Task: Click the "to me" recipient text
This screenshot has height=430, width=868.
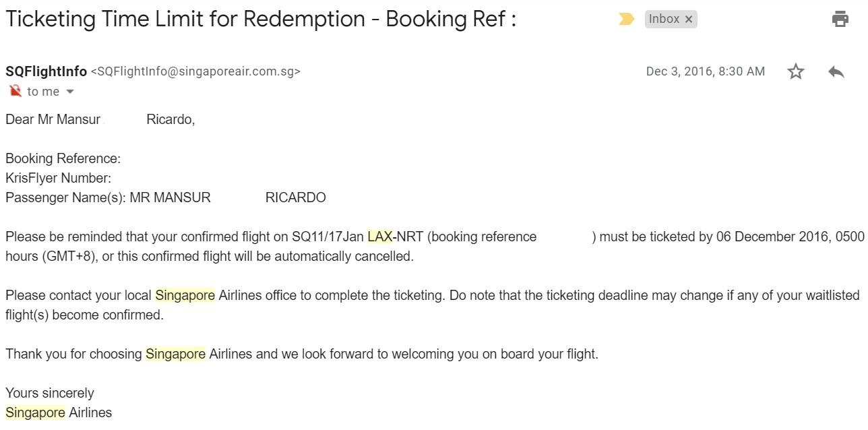Action: pos(43,92)
